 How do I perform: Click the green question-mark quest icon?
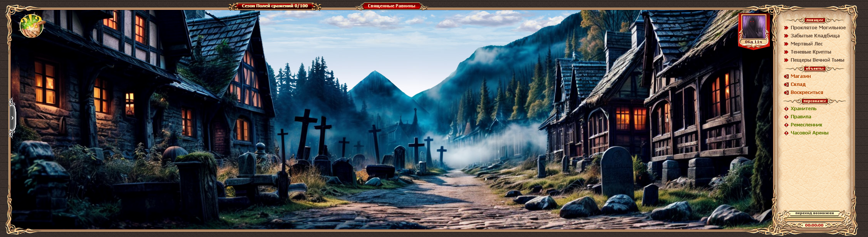pyautogui.click(x=32, y=26)
